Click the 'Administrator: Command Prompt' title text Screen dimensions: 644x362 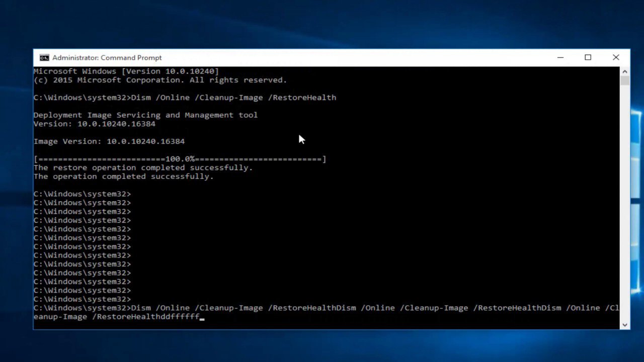point(107,58)
